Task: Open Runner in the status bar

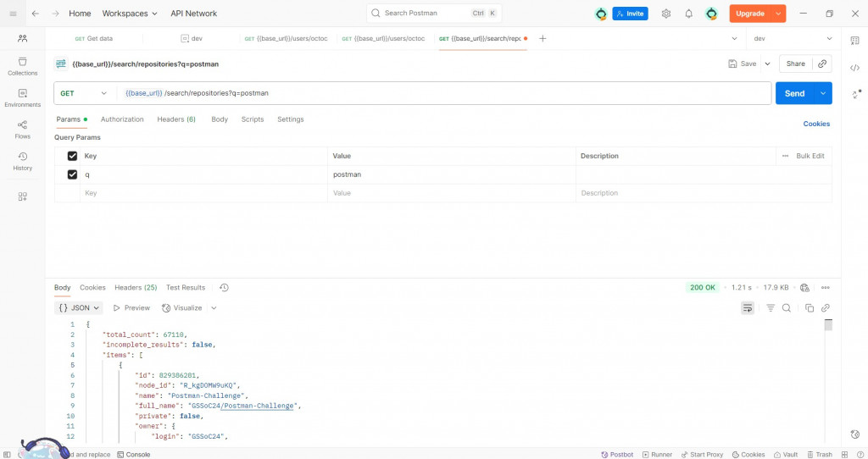Action: pyautogui.click(x=657, y=455)
